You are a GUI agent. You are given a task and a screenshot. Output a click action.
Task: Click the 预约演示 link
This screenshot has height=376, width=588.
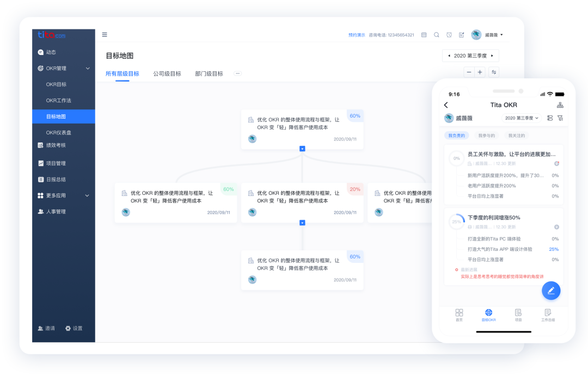pos(357,35)
